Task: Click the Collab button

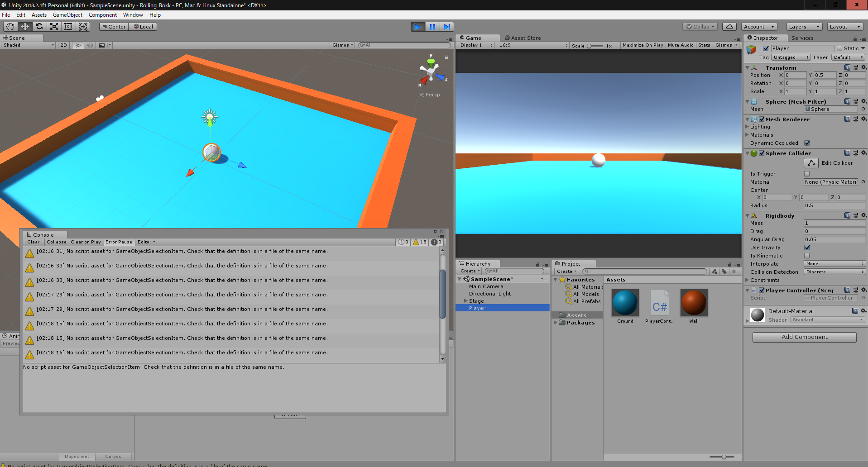Action: pos(700,27)
